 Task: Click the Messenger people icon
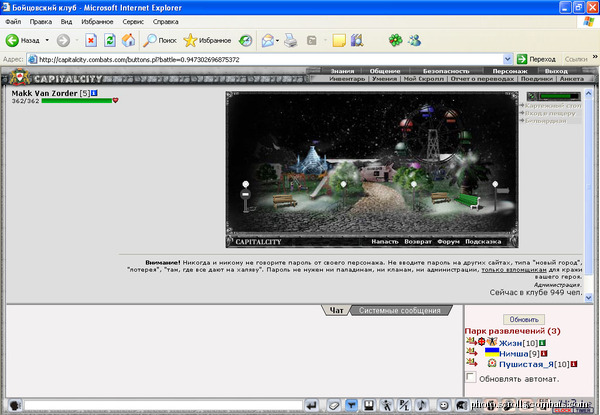point(414,40)
